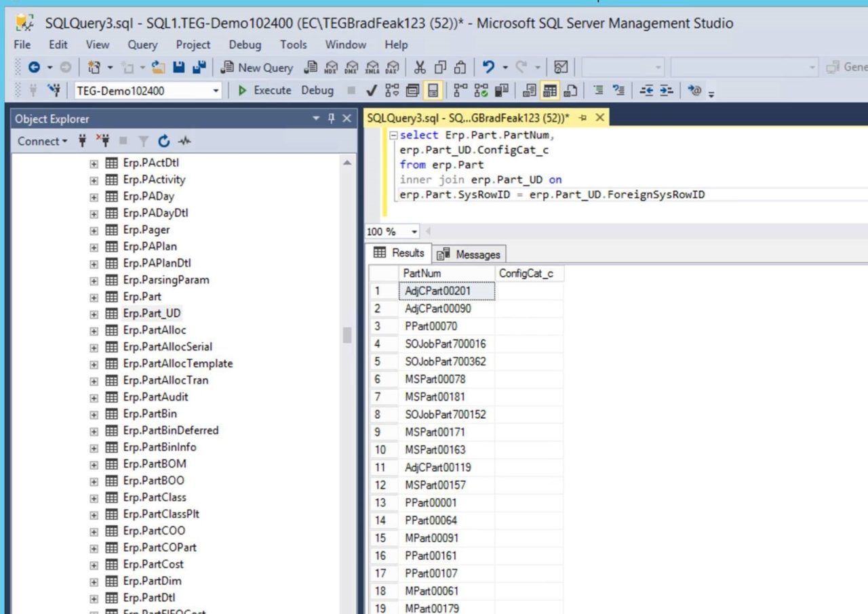The height and width of the screenshot is (614, 868).
Task: Toggle auto-hide pin on Object Explorer
Action: (332, 119)
